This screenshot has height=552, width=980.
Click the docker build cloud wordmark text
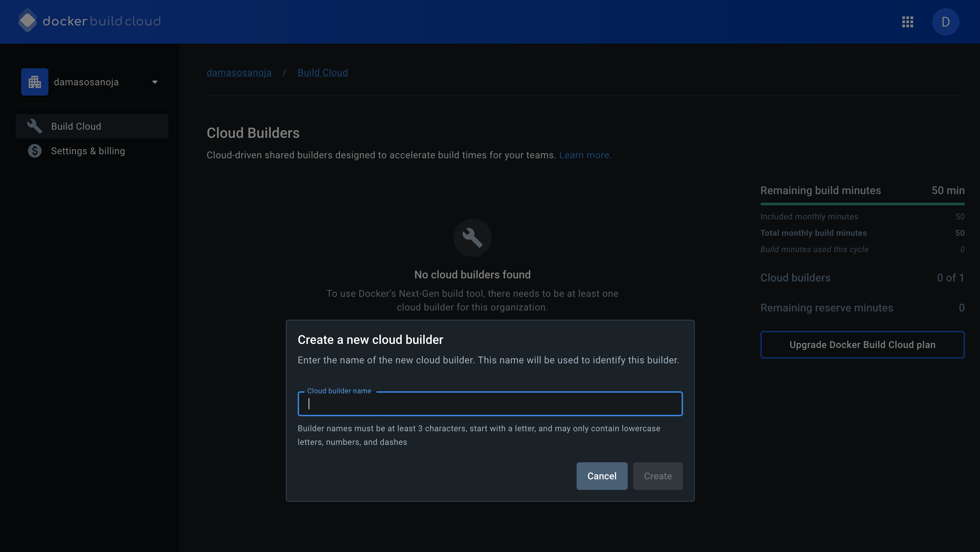pyautogui.click(x=102, y=21)
